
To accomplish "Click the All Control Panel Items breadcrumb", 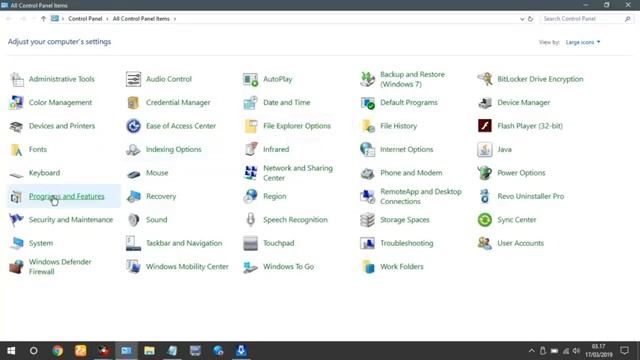I will tap(141, 19).
